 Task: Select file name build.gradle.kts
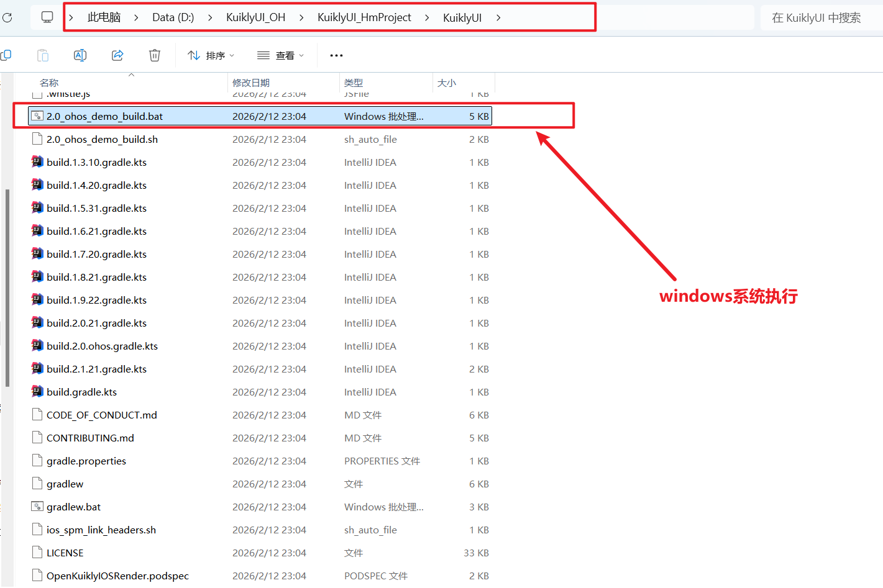(x=81, y=392)
